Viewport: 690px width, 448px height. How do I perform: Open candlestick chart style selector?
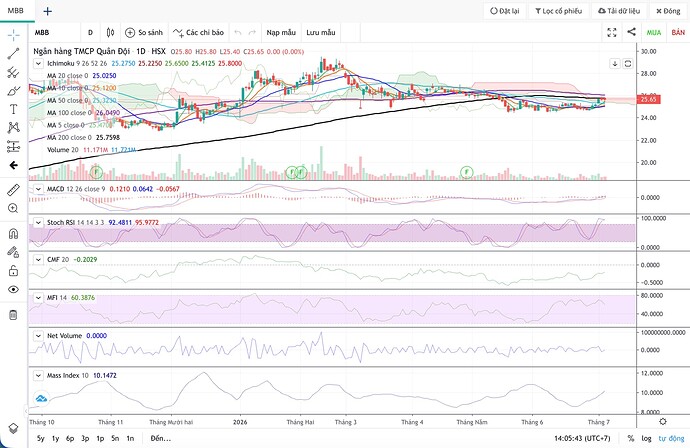point(110,32)
